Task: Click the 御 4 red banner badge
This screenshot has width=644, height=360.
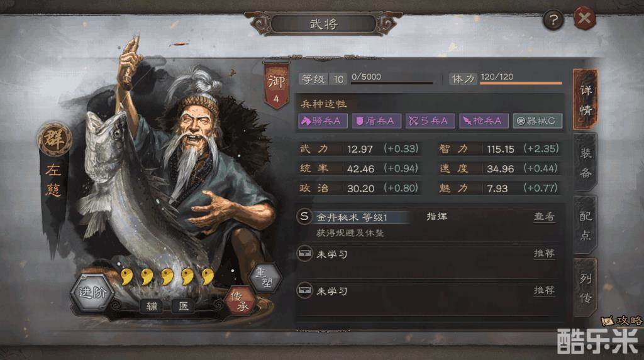Action: pyautogui.click(x=276, y=87)
